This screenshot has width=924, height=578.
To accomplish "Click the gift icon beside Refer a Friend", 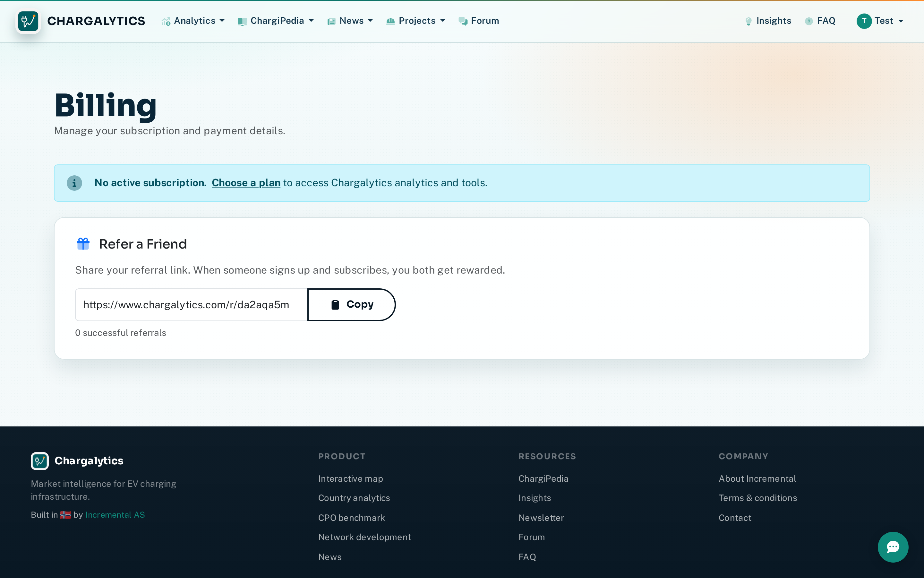I will click(x=83, y=243).
